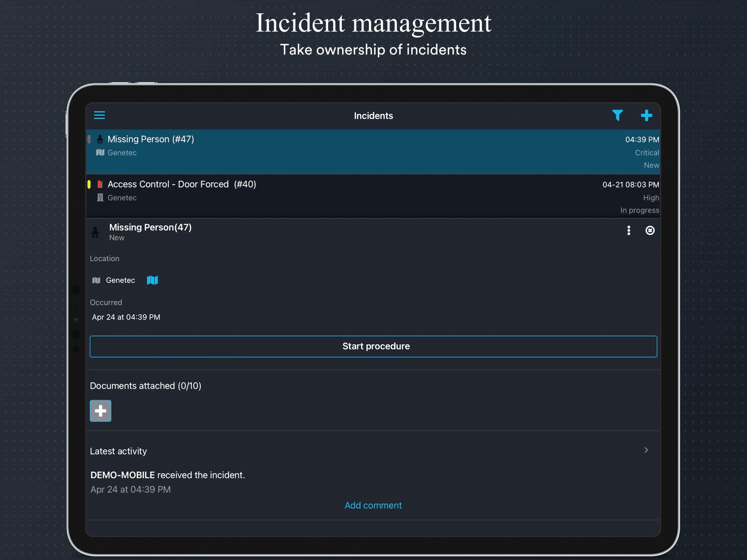This screenshot has width=747, height=560.
Task: Click the 04:39 PM time on Missing Person row
Action: point(642,139)
